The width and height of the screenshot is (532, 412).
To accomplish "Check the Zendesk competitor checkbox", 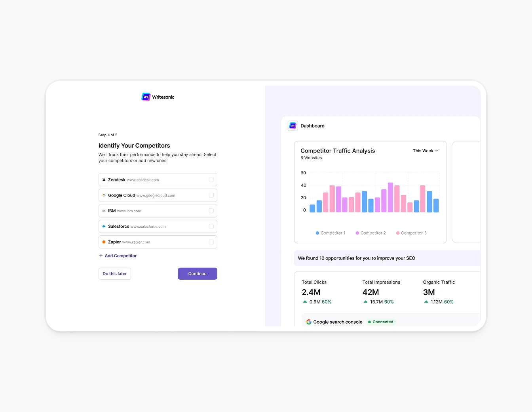I will pyautogui.click(x=211, y=179).
